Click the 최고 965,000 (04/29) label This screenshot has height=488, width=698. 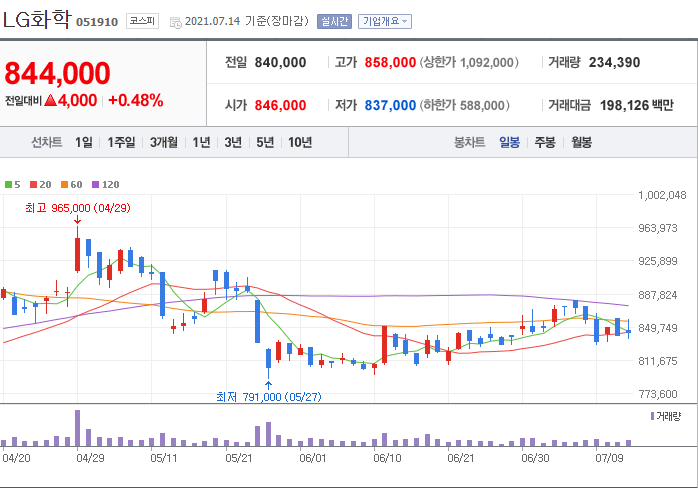coord(78,208)
